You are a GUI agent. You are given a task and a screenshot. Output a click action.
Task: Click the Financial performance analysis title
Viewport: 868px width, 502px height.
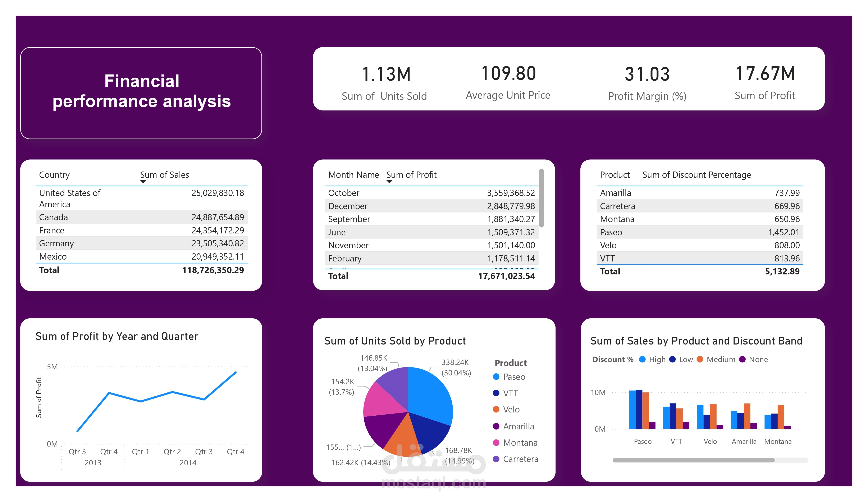coord(142,91)
